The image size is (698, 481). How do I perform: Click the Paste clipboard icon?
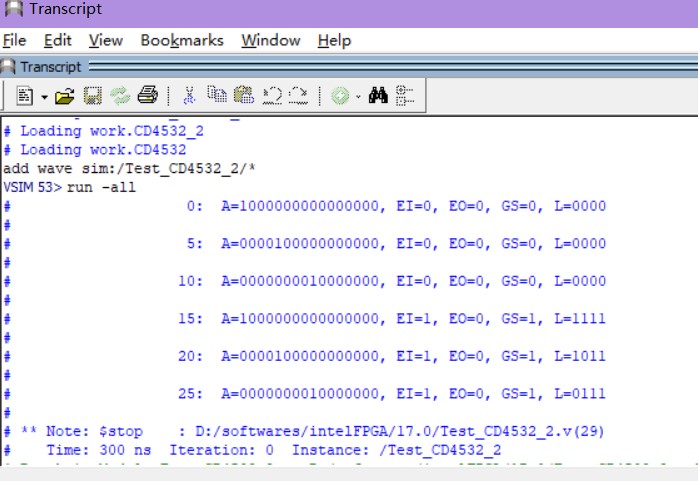pyautogui.click(x=244, y=95)
